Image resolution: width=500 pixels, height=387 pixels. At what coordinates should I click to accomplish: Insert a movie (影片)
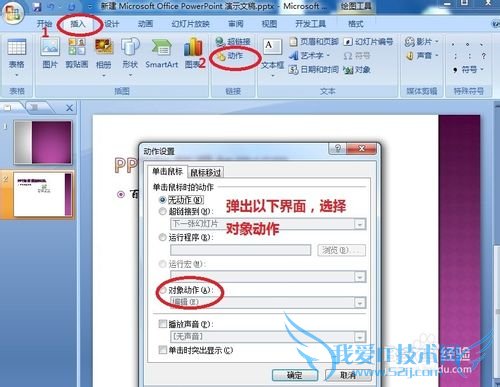[x=422, y=42]
